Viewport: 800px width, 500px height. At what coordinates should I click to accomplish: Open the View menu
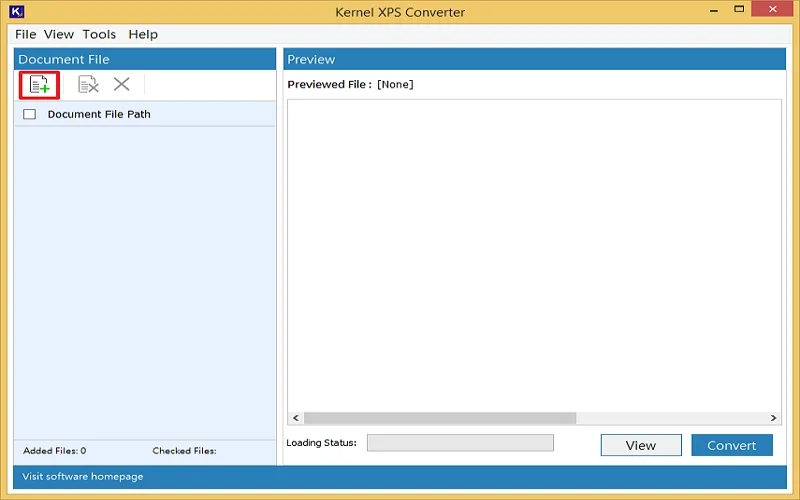59,34
